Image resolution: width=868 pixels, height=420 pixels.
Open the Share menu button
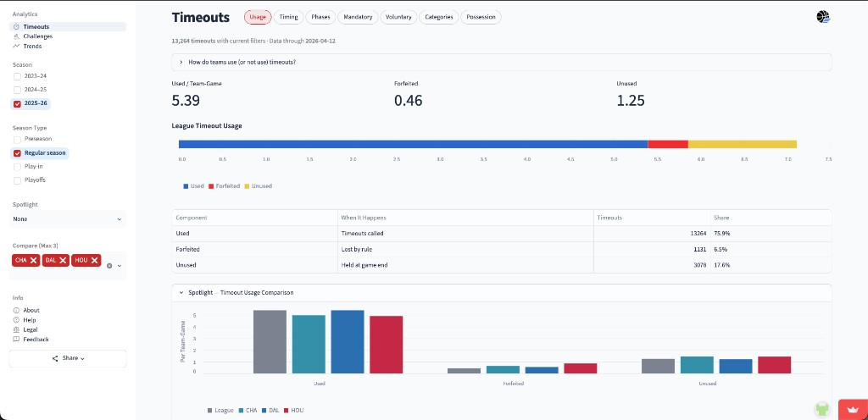click(x=68, y=358)
